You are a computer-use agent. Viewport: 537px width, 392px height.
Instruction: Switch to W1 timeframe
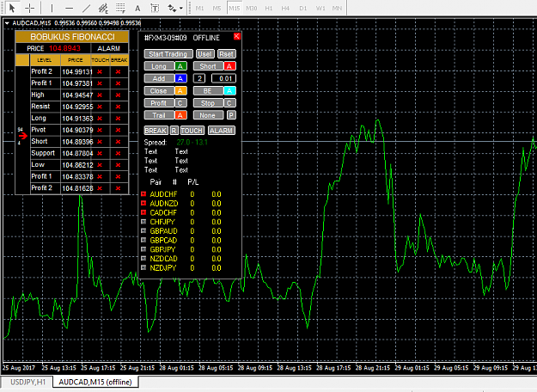(320, 8)
